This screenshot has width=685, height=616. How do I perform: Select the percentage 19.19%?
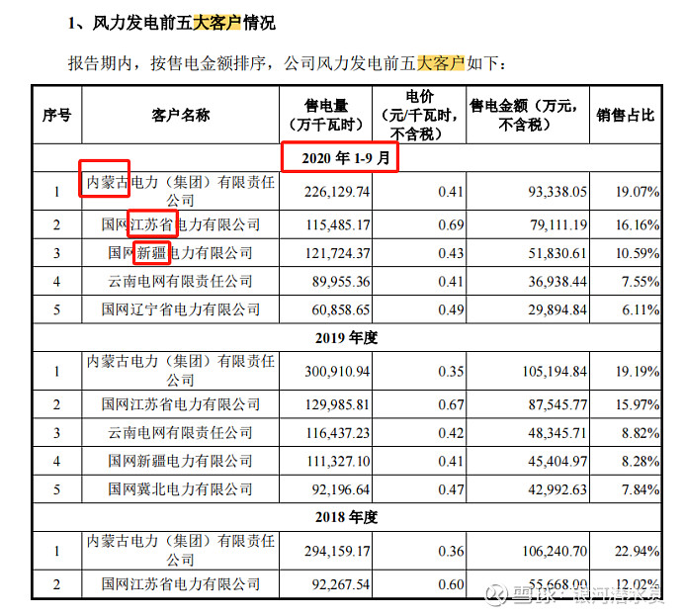[638, 372]
